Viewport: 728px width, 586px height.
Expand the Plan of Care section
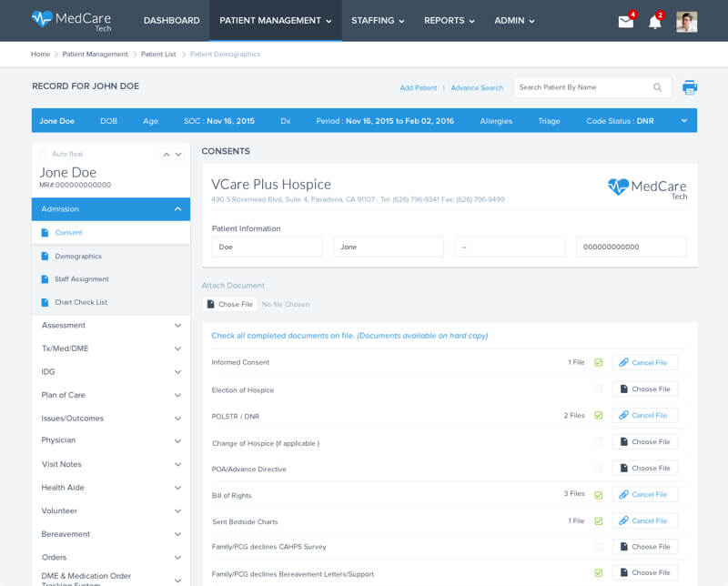(111, 395)
